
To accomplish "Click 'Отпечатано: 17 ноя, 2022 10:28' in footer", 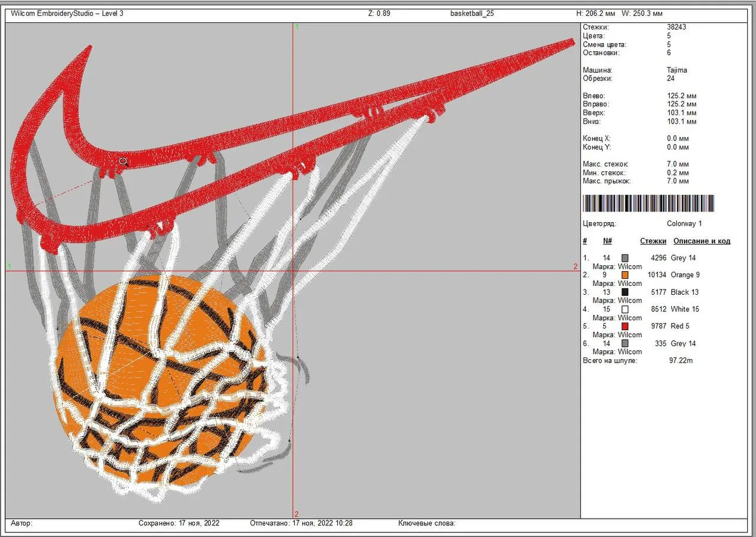I will coord(301,523).
